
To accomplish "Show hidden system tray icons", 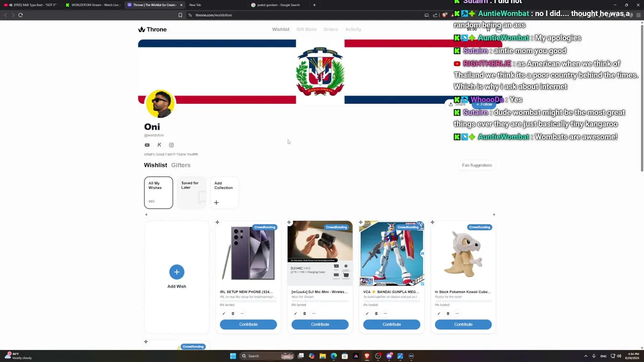I will (x=586, y=356).
